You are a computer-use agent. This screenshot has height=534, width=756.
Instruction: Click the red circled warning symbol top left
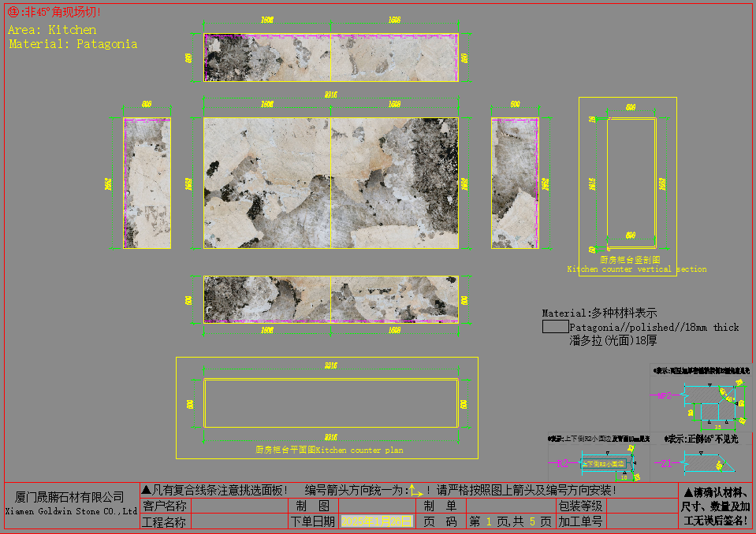(11, 11)
